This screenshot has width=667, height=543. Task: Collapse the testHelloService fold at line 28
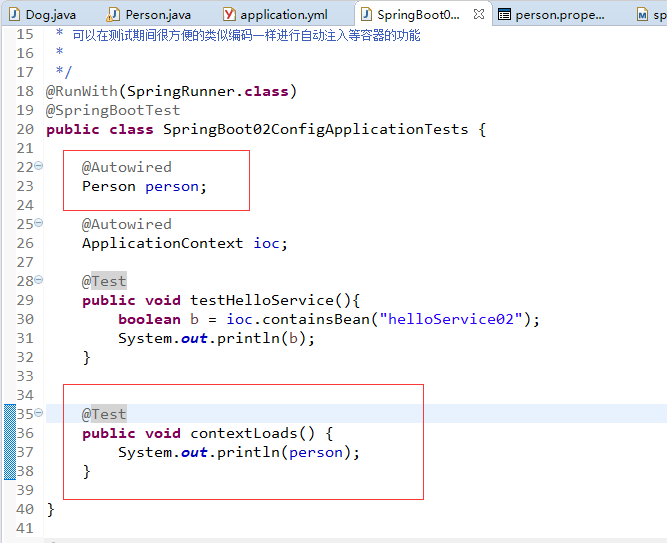coord(39,280)
